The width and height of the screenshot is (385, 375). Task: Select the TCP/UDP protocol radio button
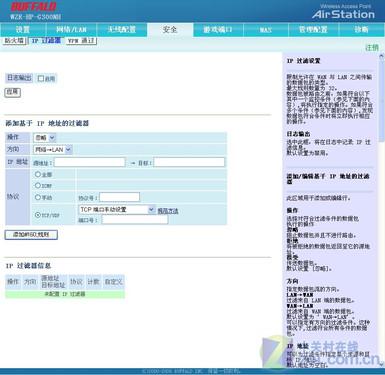click(x=38, y=215)
